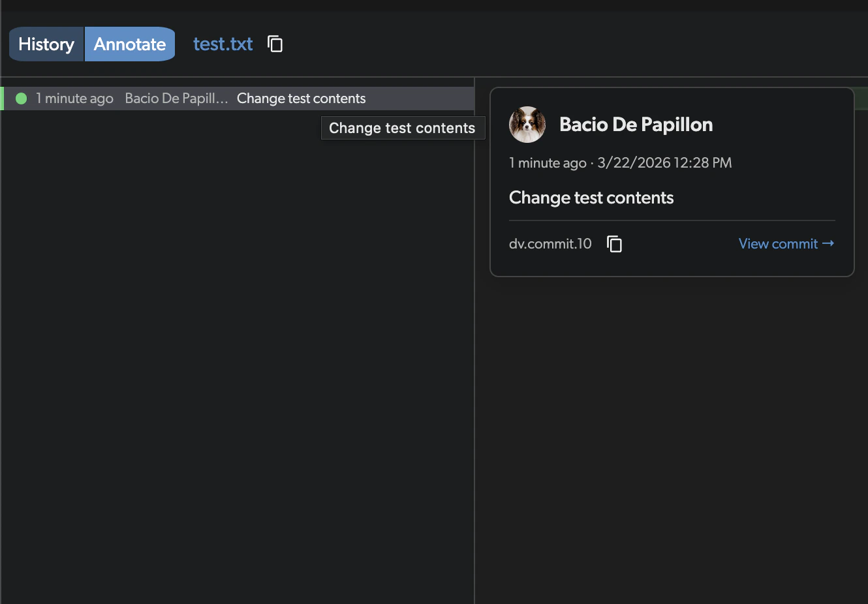Screen dimensions: 868x604
Task: Click the "Change test contents" tooltip popup
Action: coord(403,128)
